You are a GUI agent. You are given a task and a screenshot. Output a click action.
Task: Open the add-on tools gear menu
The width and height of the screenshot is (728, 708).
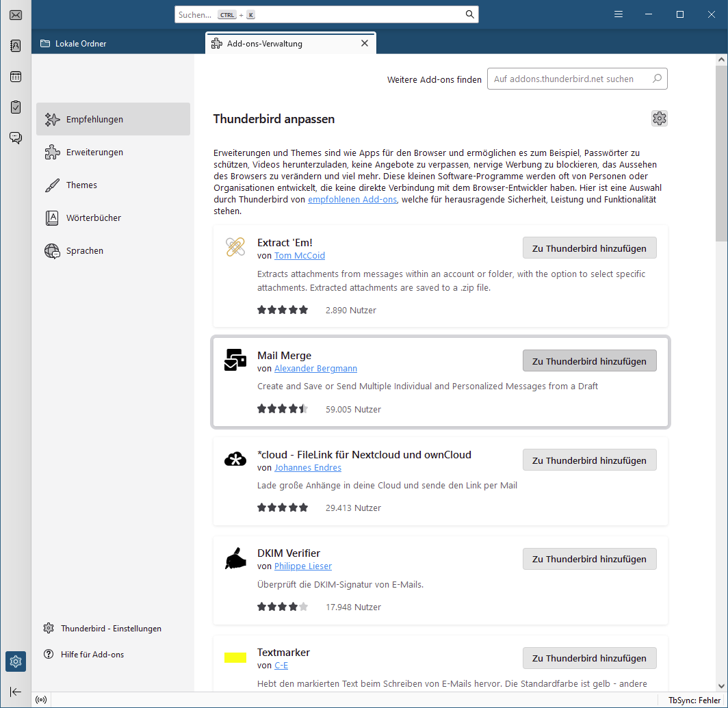coord(660,118)
